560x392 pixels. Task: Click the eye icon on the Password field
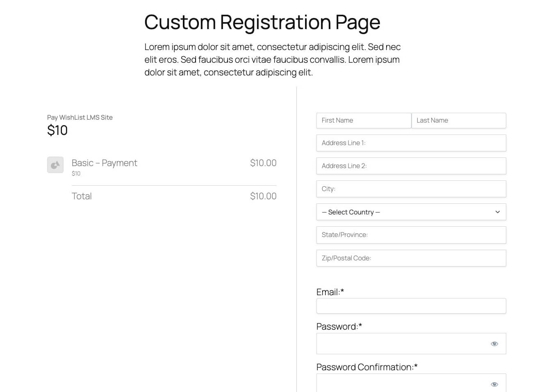494,344
